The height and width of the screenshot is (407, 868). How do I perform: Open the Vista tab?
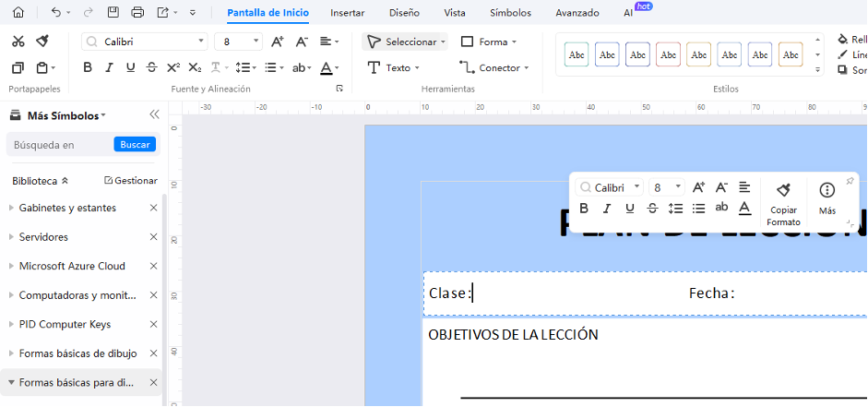[455, 13]
